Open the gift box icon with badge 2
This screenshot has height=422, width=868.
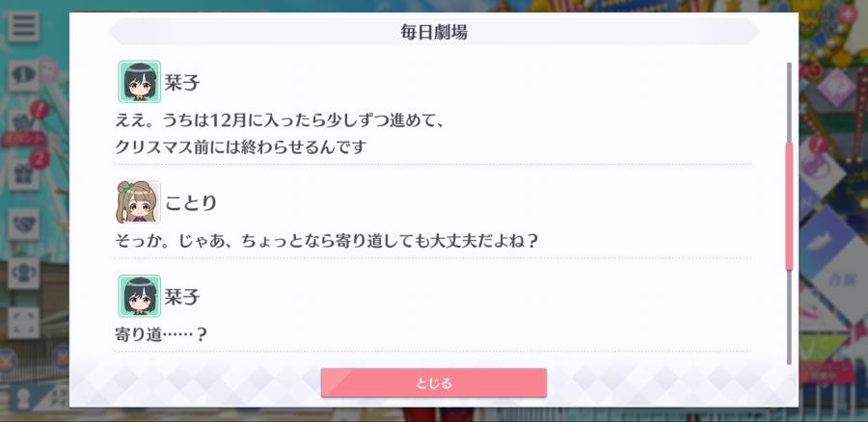tap(23, 174)
